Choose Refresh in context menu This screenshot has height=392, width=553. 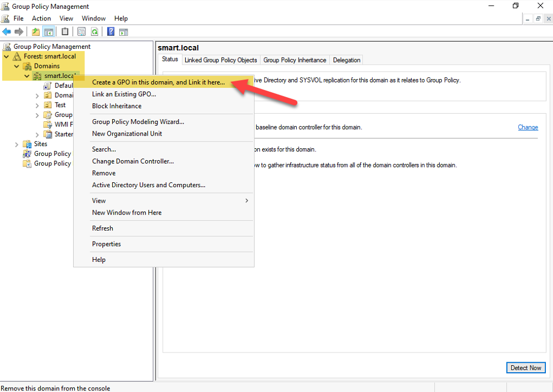(164, 228)
